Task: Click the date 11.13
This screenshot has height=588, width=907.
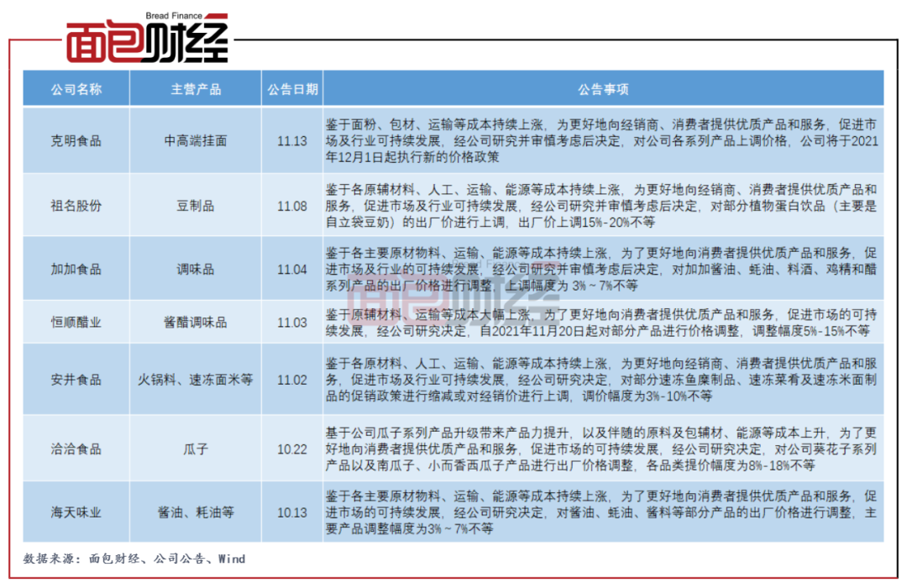Action: [x=292, y=141]
